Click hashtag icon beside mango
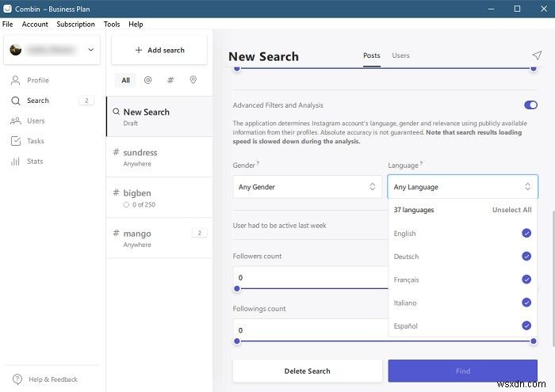Image resolution: width=555 pixels, height=392 pixels. point(116,233)
